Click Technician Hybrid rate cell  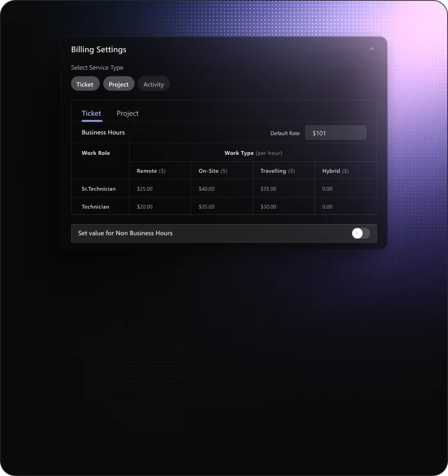345,207
